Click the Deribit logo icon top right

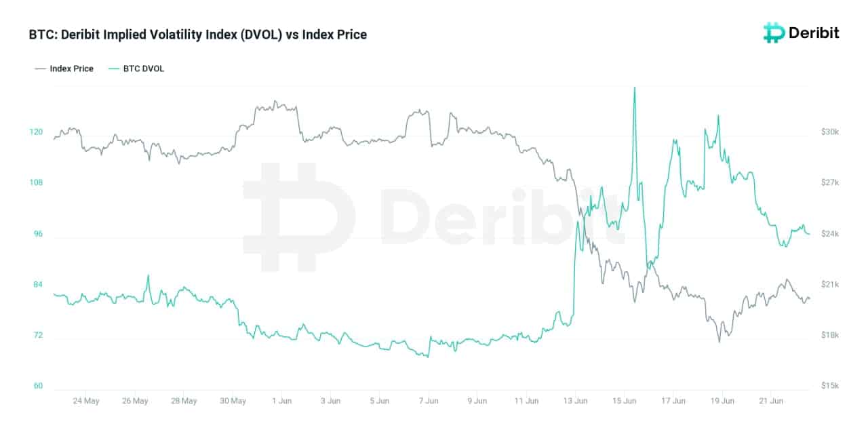[774, 33]
